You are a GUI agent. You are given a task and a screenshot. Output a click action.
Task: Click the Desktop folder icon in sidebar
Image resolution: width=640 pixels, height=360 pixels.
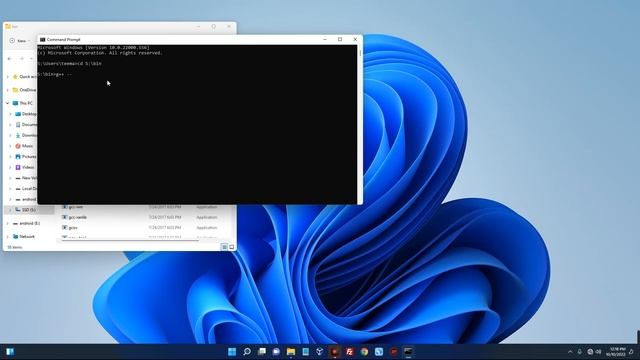click(18, 114)
